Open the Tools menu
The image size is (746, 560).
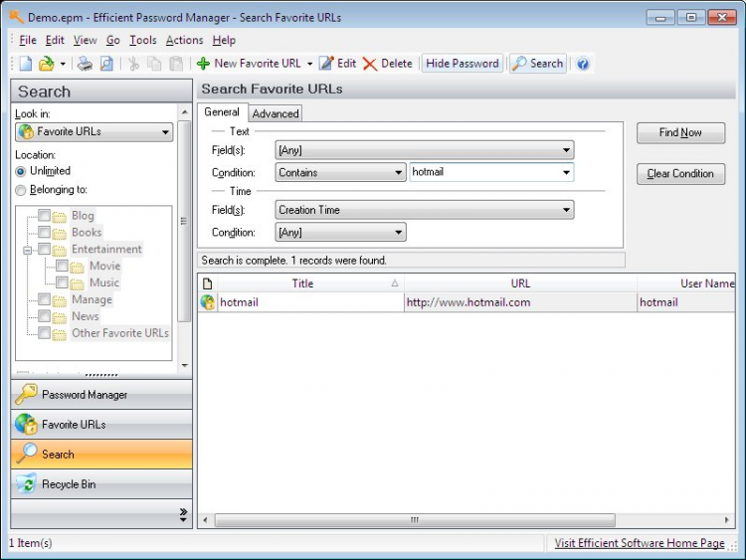pyautogui.click(x=142, y=40)
